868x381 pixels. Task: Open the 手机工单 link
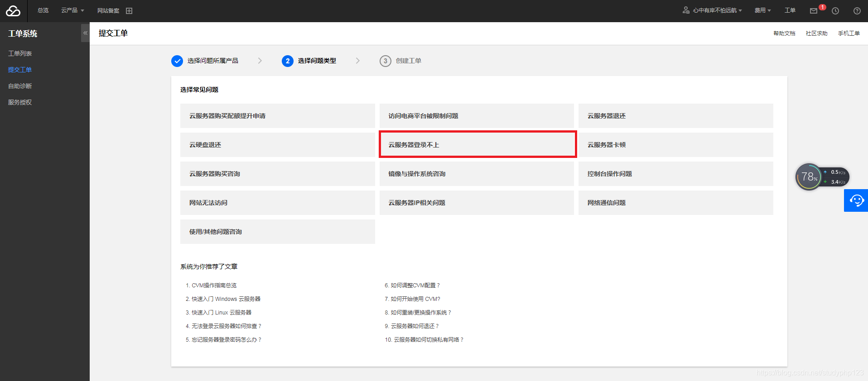[849, 33]
